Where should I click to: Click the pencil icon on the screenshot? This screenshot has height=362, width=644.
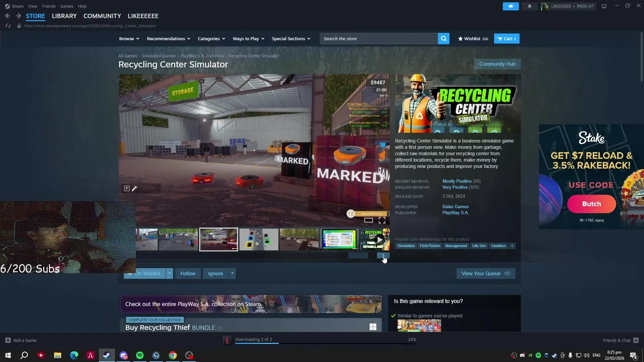tap(134, 189)
